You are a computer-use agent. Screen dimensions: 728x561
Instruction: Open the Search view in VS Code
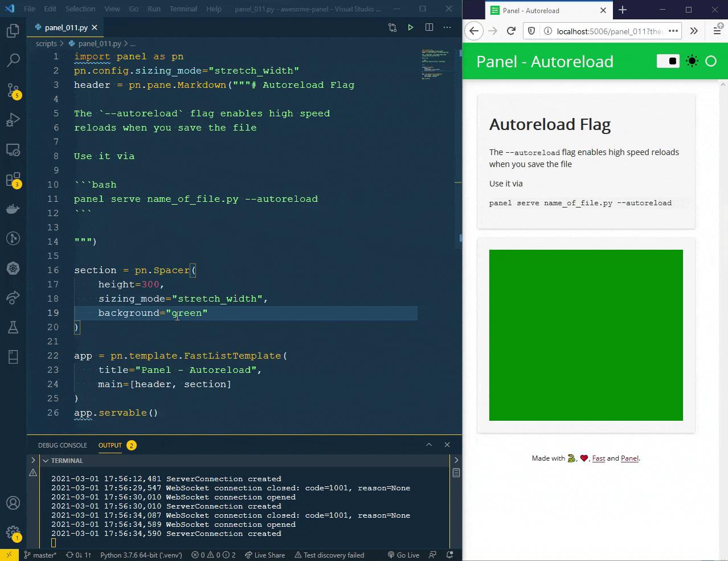click(x=13, y=60)
